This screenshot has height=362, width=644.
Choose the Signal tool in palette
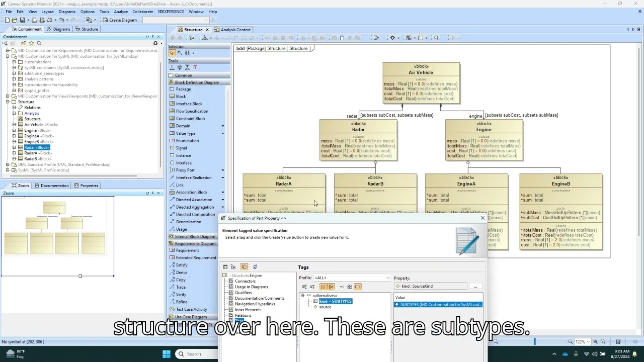tap(181, 148)
